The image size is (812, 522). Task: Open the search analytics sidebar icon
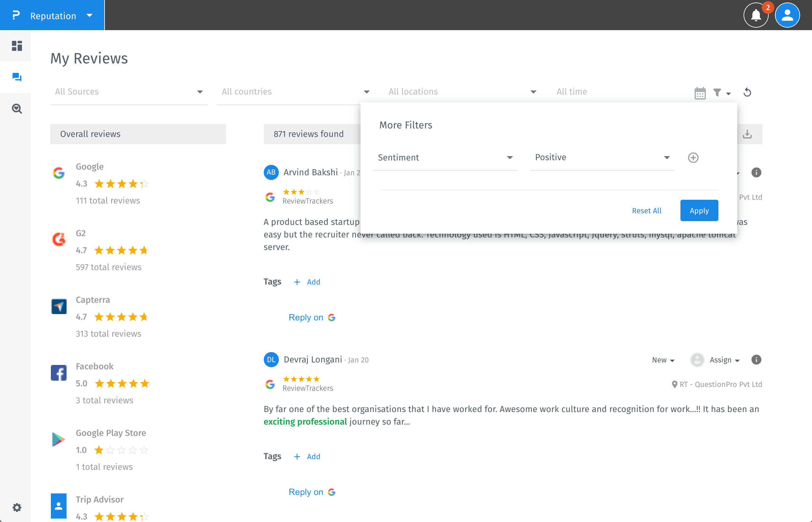tap(17, 108)
